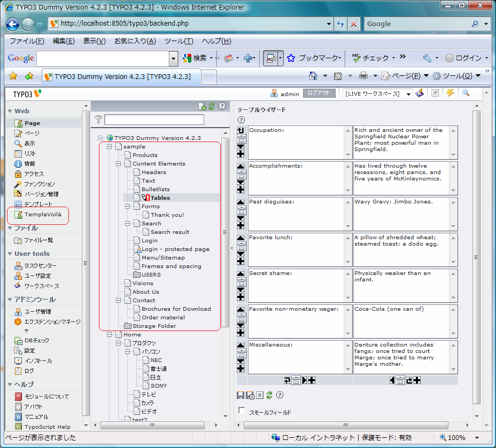The height and width of the screenshot is (448, 496).
Task: Select the Brochures for Download page
Action: click(x=176, y=309)
